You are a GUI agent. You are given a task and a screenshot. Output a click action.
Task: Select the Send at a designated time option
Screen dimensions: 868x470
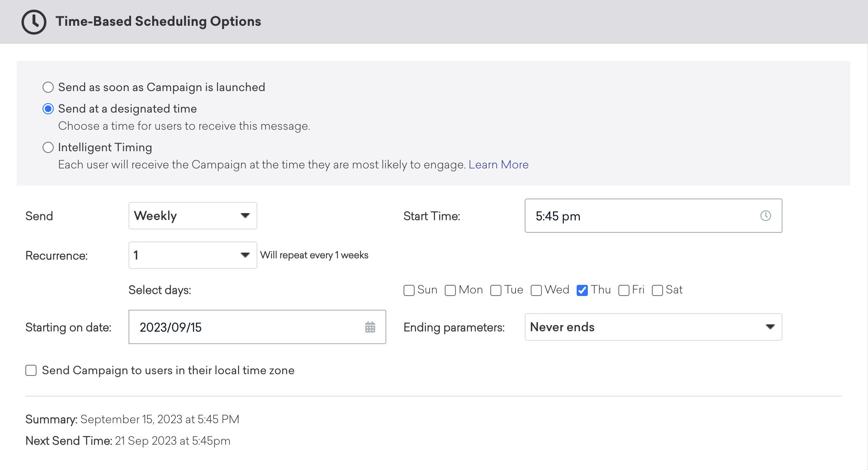[48, 109]
